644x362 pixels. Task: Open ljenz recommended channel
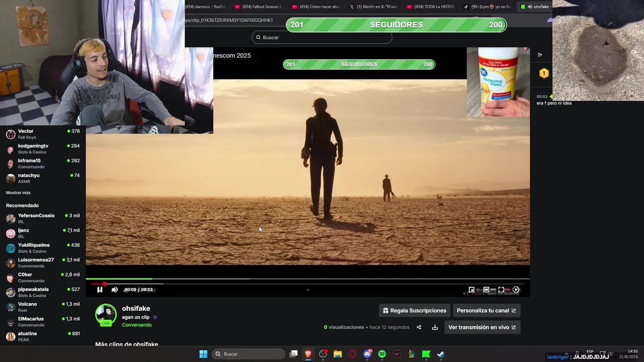pyautogui.click(x=43, y=233)
